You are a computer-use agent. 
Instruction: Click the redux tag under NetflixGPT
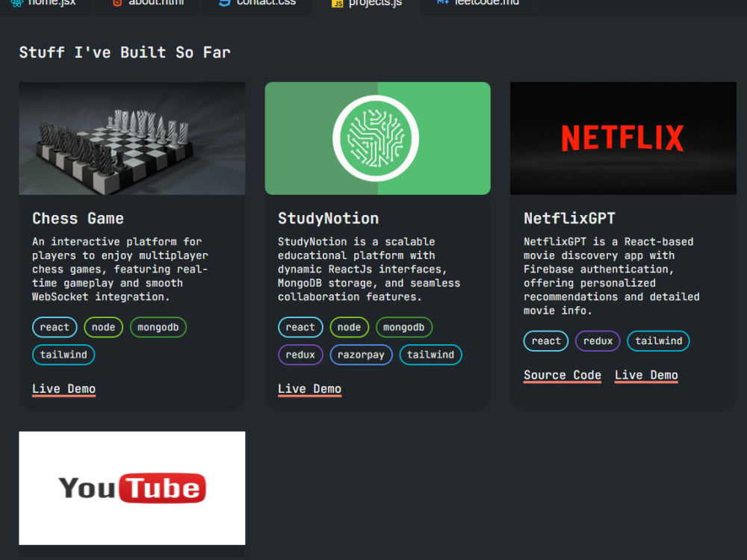coord(598,341)
